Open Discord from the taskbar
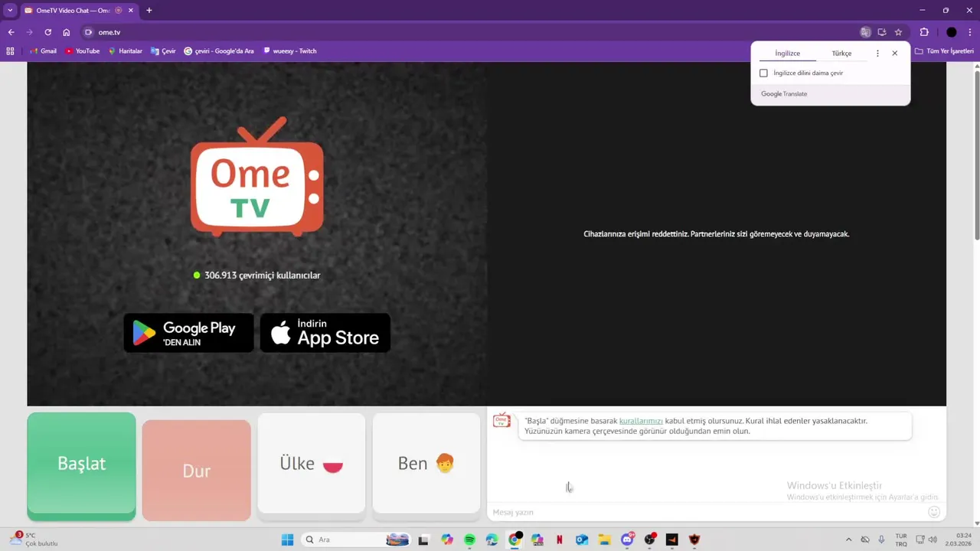Viewport: 980px width, 551px height. click(628, 540)
